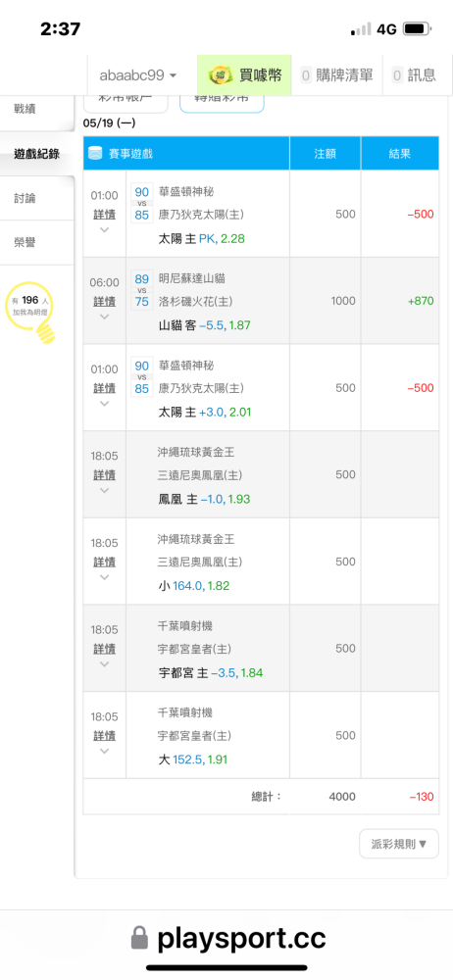Viewport: 453px width, 980px height.
Task: Expand the 派彩規則 dropdown
Action: (399, 844)
